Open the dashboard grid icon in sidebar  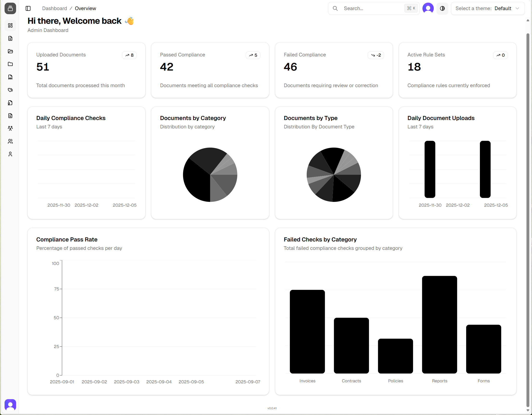[10, 25]
